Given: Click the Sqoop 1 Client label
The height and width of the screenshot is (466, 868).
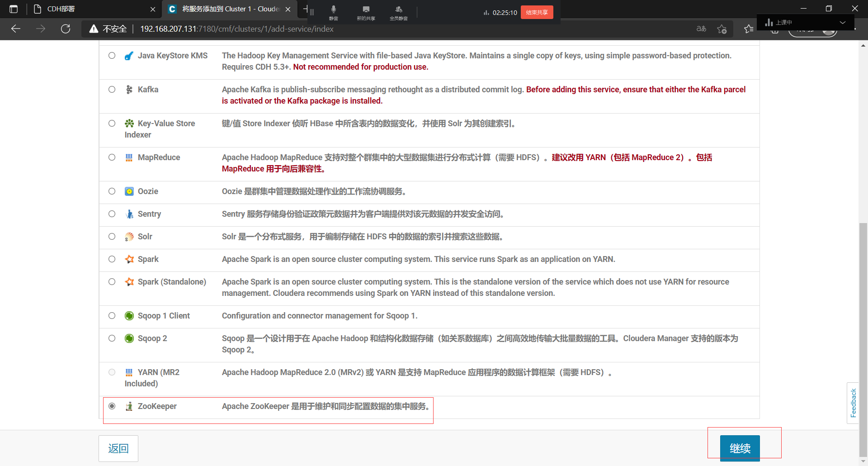Looking at the screenshot, I should click(x=164, y=316).
